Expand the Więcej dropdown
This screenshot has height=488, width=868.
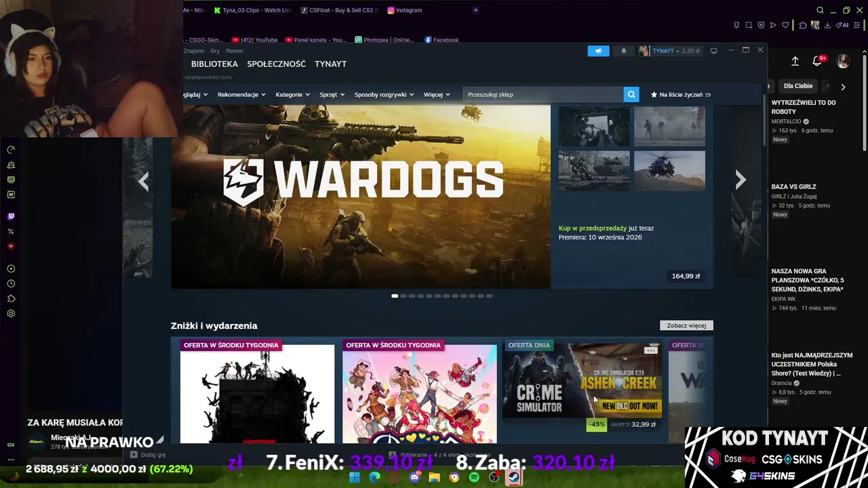[437, 95]
